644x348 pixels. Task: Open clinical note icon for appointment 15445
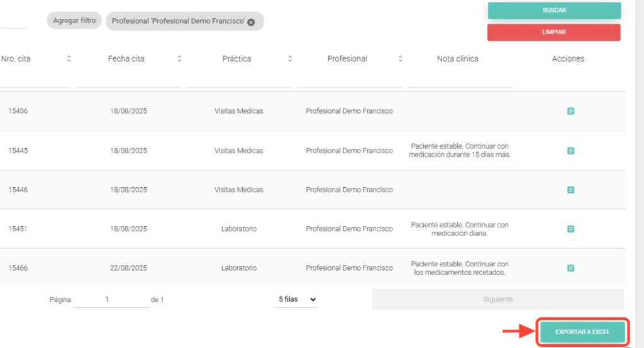point(570,151)
